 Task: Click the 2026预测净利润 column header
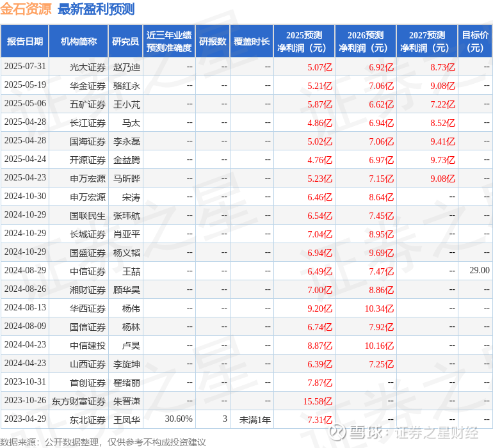(x=366, y=41)
